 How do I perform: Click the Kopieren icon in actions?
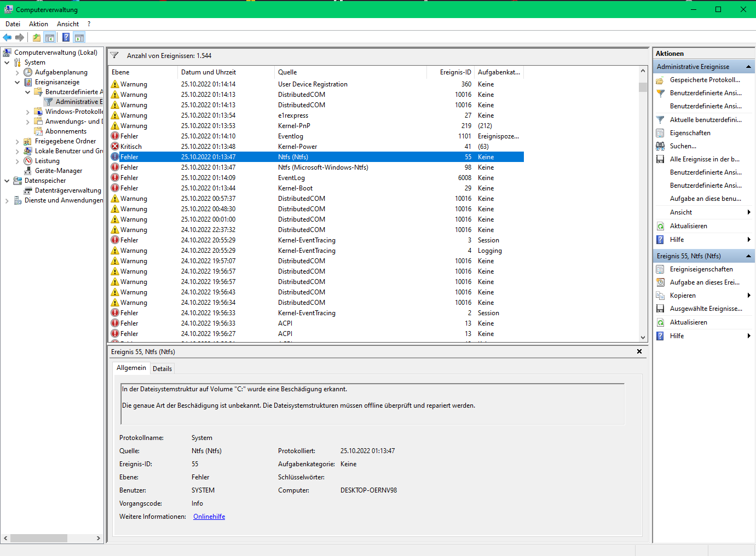660,296
